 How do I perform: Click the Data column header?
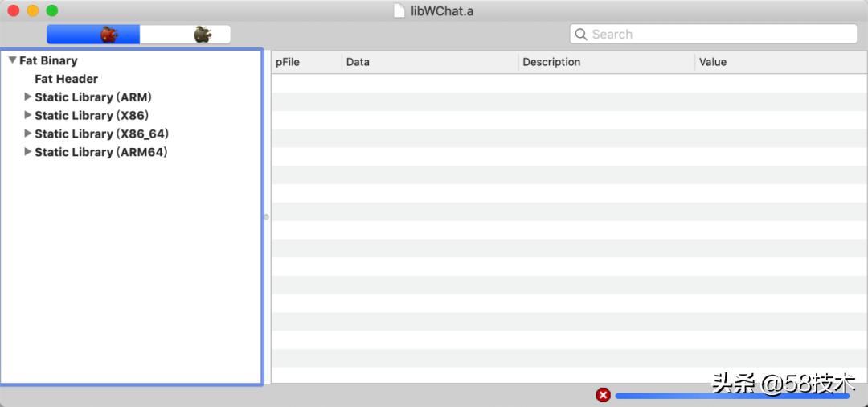[x=430, y=62]
